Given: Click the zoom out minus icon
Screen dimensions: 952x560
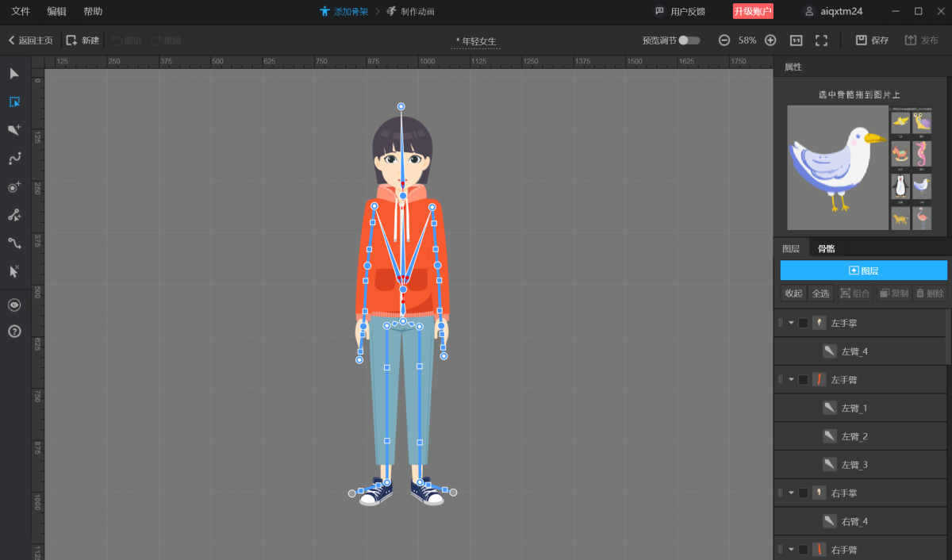Looking at the screenshot, I should pos(724,40).
